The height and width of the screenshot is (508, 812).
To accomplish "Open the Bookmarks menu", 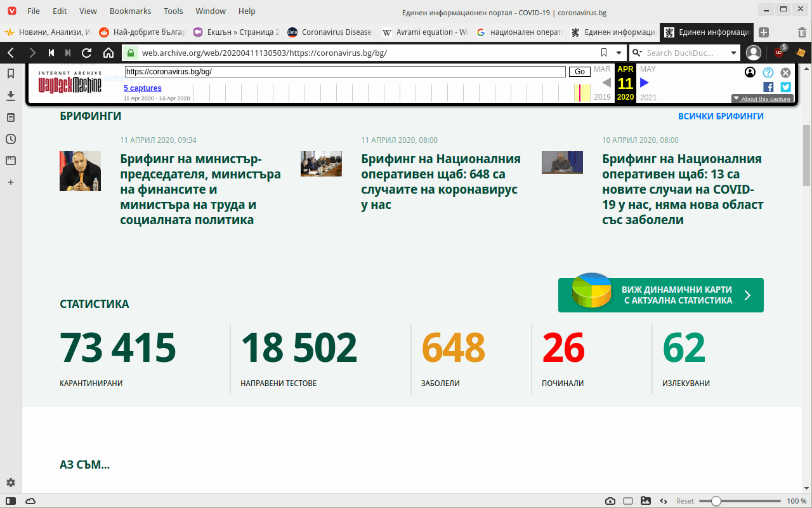I will click(130, 11).
